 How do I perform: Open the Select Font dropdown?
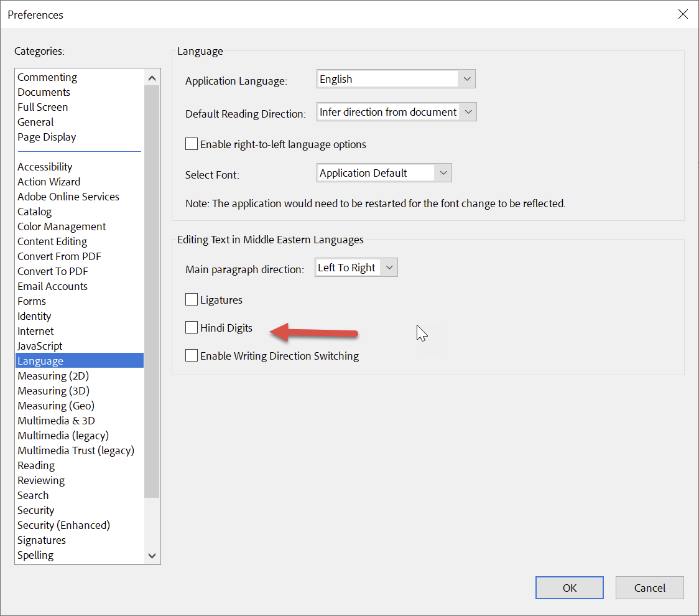(384, 173)
